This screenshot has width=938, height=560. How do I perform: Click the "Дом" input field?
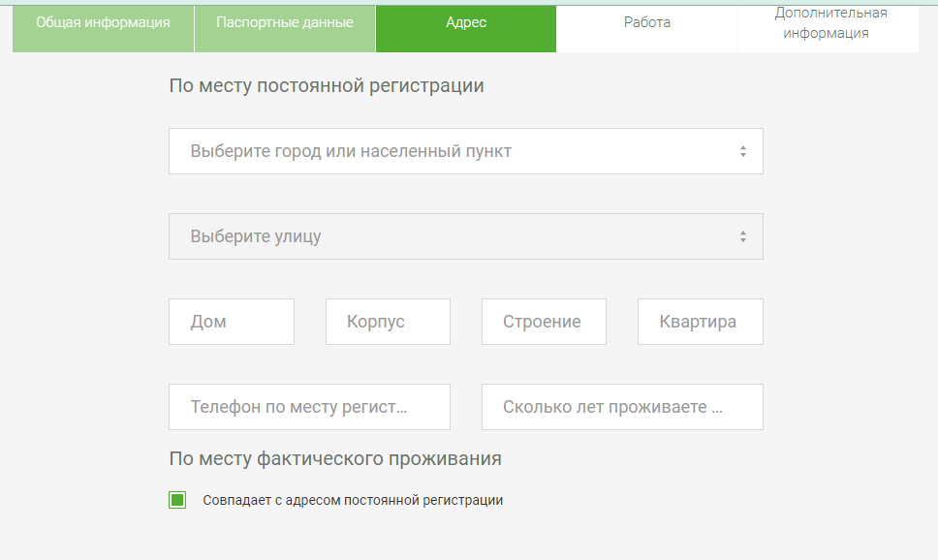pyautogui.click(x=231, y=321)
